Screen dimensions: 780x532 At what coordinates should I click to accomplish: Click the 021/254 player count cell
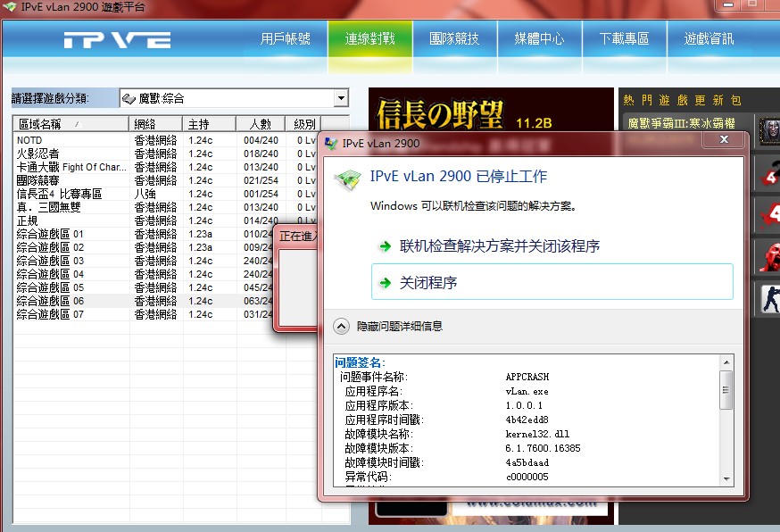(261, 180)
